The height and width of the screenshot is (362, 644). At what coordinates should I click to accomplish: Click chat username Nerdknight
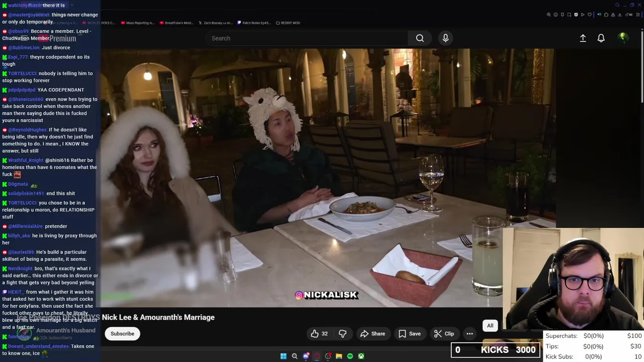coord(21,268)
